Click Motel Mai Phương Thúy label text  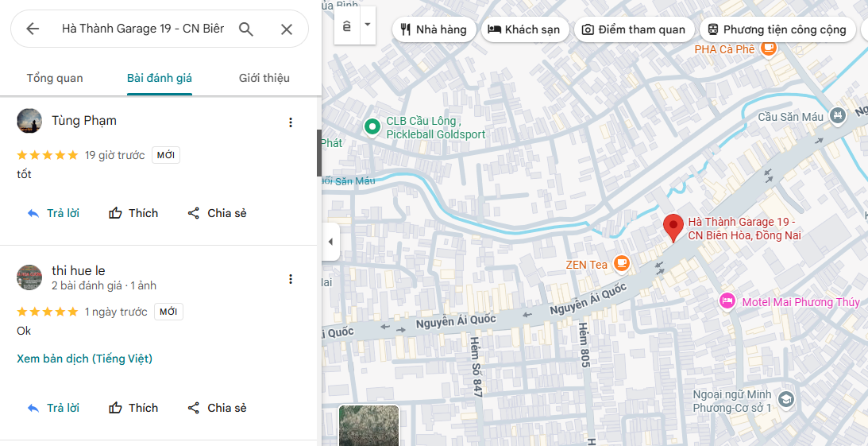[x=800, y=302]
